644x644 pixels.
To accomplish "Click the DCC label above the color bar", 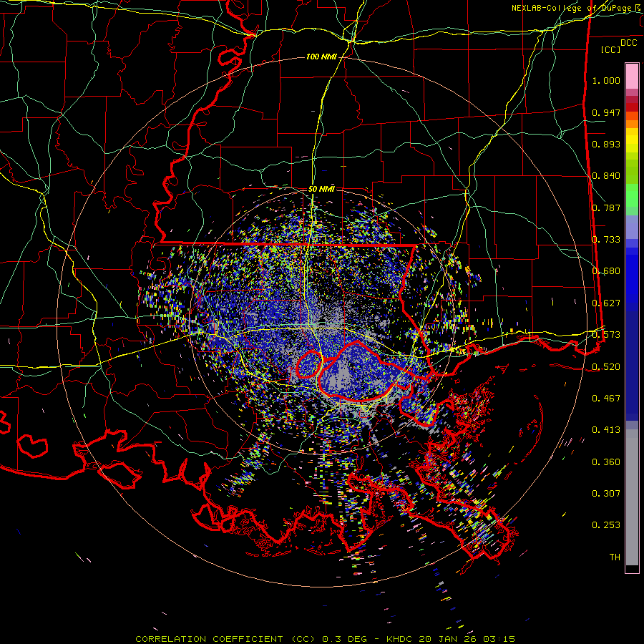I will [x=628, y=43].
